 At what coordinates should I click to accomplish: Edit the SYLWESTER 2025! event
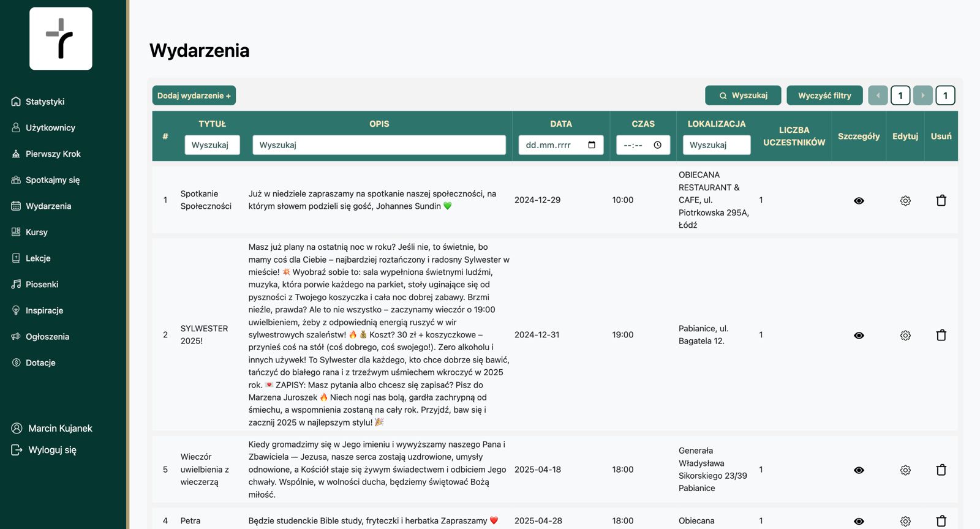[x=905, y=335]
